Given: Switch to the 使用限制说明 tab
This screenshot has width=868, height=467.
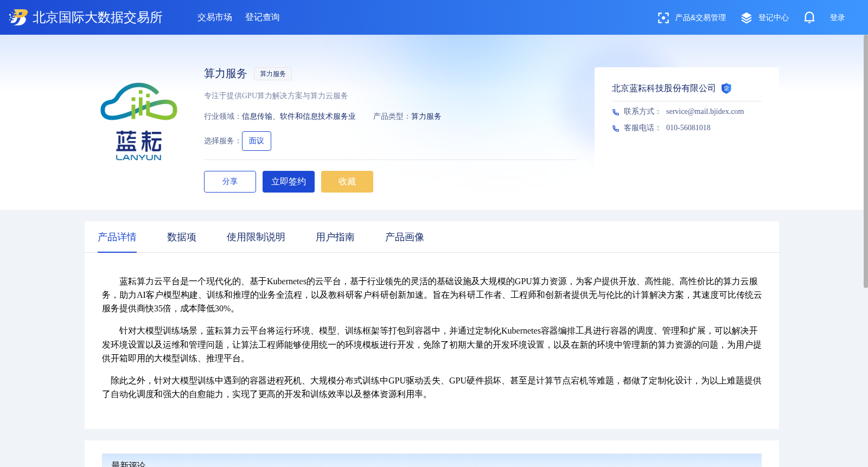Looking at the screenshot, I should pyautogui.click(x=256, y=237).
